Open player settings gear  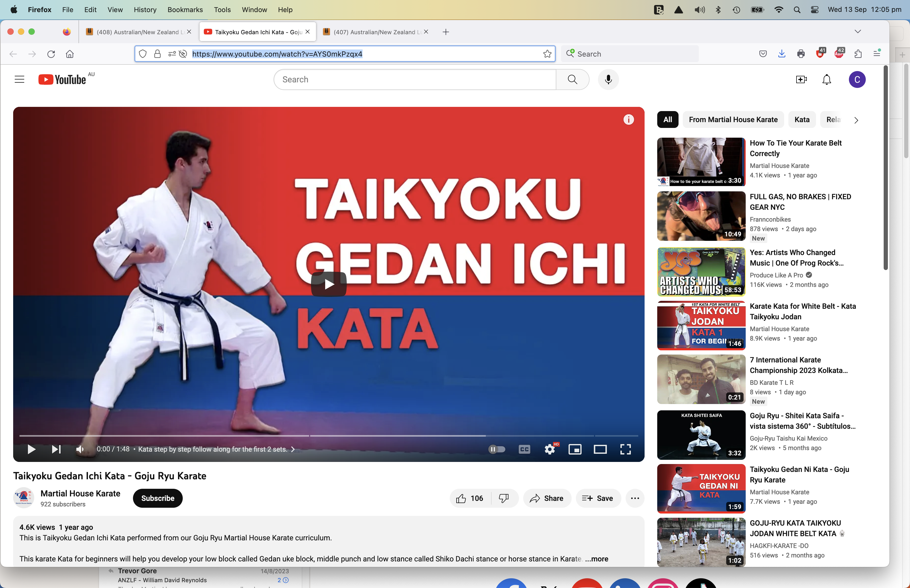point(550,449)
